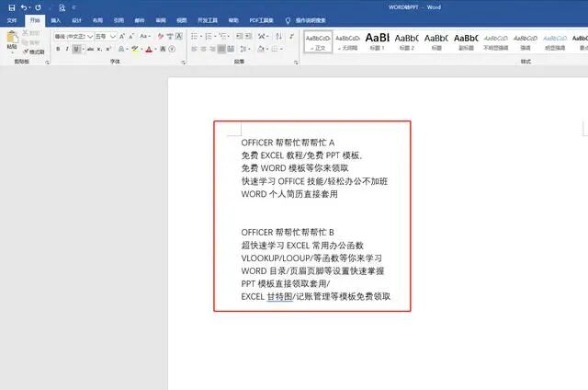Click the Format Painter (格式刷) brush
This screenshot has height=390, width=588.
tap(33, 52)
